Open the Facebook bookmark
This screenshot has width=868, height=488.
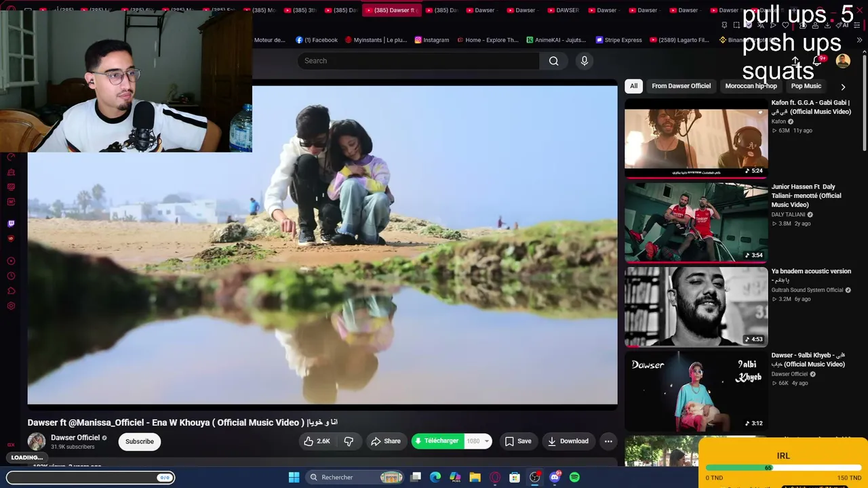(317, 40)
